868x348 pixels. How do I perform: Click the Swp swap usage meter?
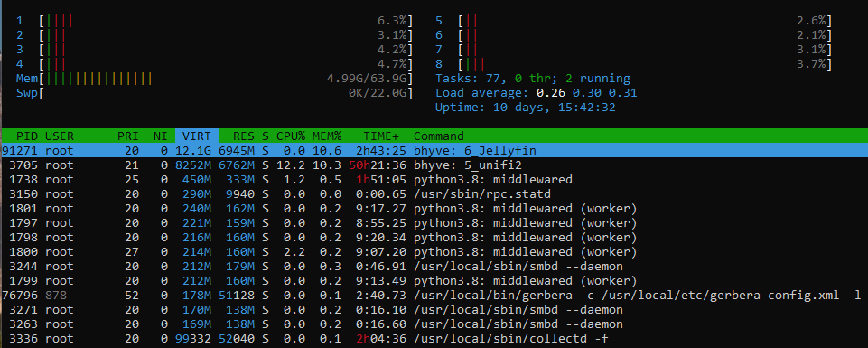coord(215,93)
